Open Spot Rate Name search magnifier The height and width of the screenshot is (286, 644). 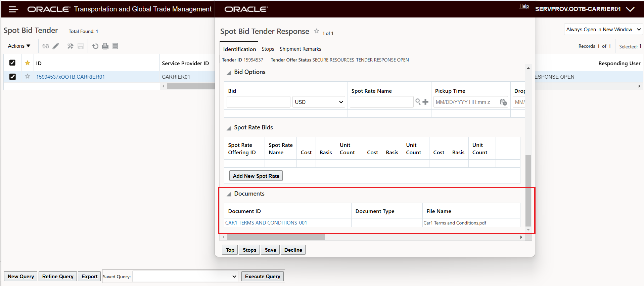coord(418,102)
